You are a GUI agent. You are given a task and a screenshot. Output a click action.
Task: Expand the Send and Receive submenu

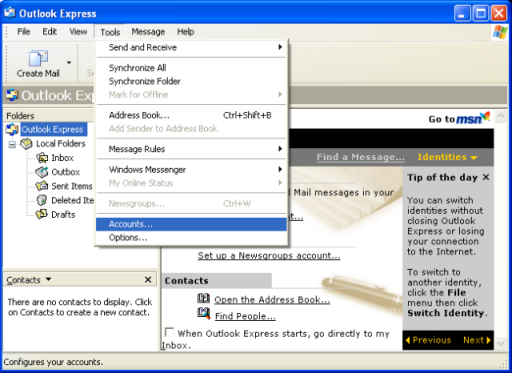point(191,47)
